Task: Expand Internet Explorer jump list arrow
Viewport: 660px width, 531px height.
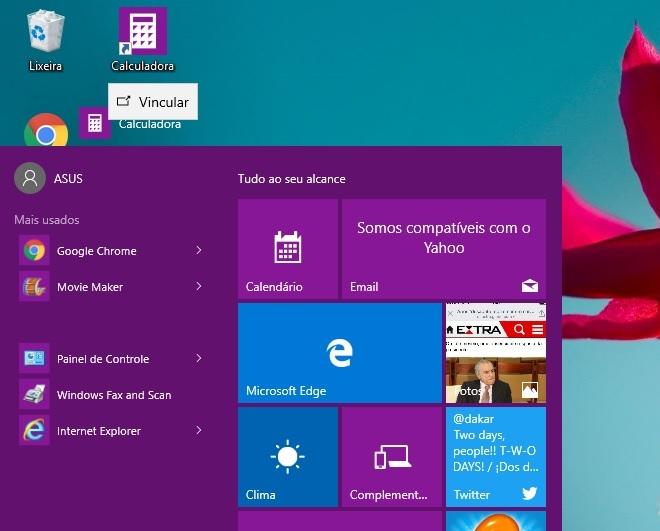Action: 199,430
